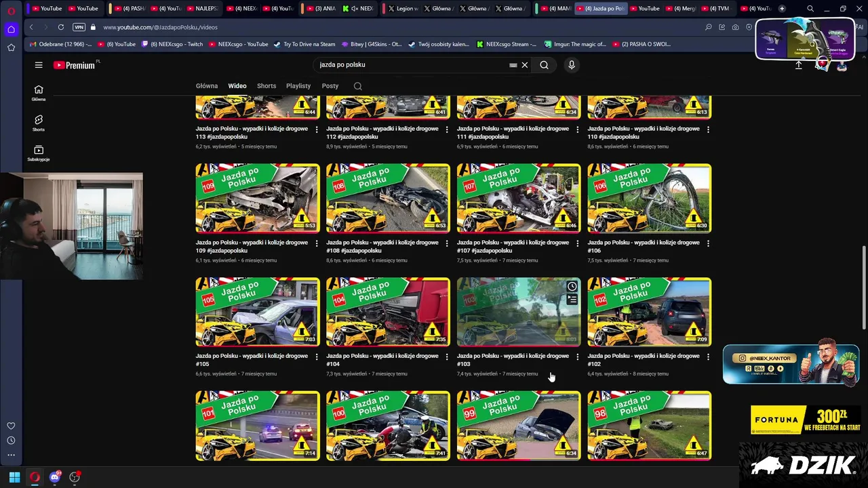The image size is (868, 488).
Task: Open the Opera menu logo button
Action: tap(11, 10)
